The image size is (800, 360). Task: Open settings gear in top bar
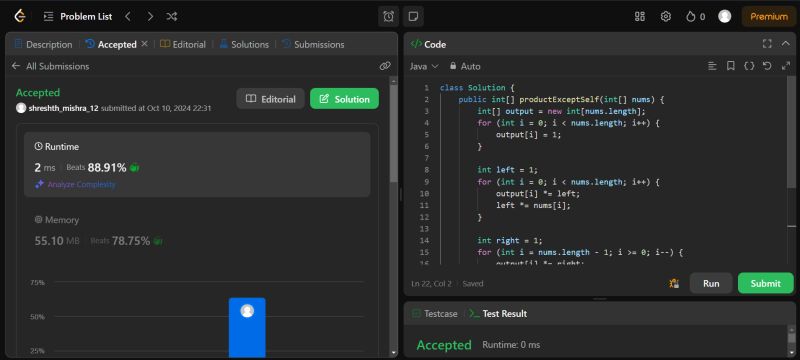tap(665, 16)
